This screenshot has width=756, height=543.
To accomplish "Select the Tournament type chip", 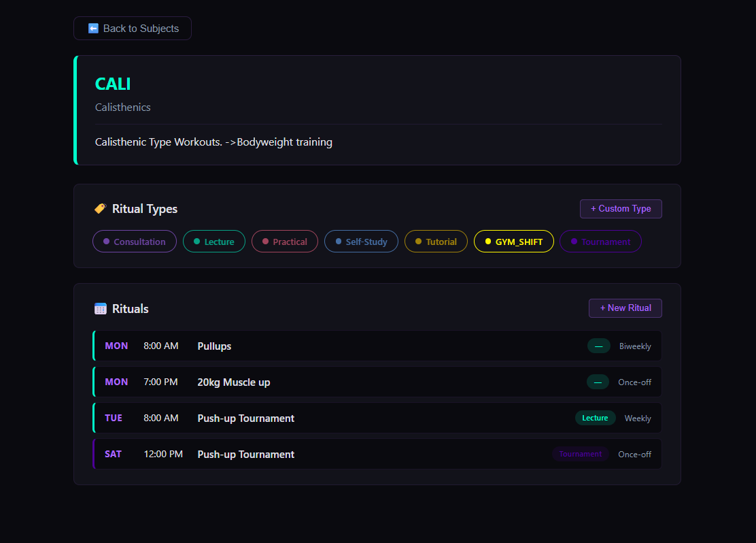I will 601,242.
